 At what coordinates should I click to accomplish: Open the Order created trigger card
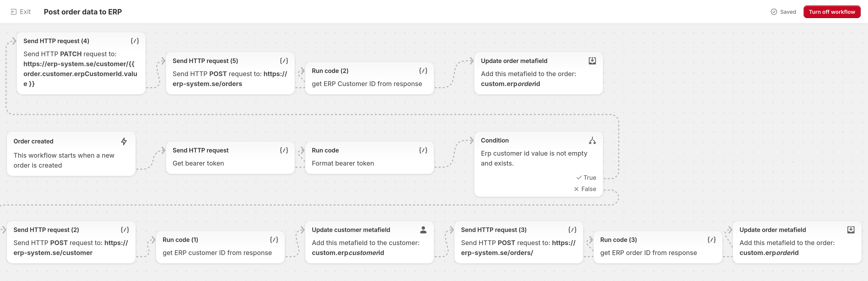pos(71,153)
